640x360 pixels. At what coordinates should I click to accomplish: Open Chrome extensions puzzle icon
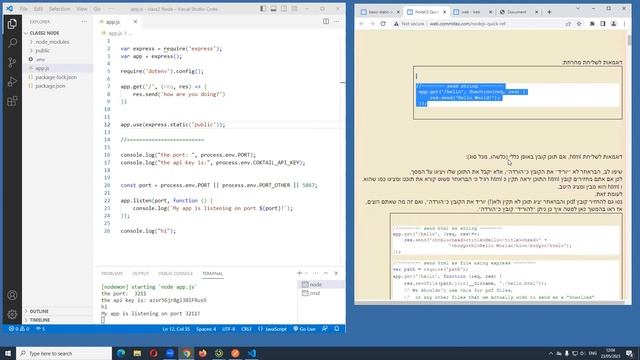[x=592, y=24]
